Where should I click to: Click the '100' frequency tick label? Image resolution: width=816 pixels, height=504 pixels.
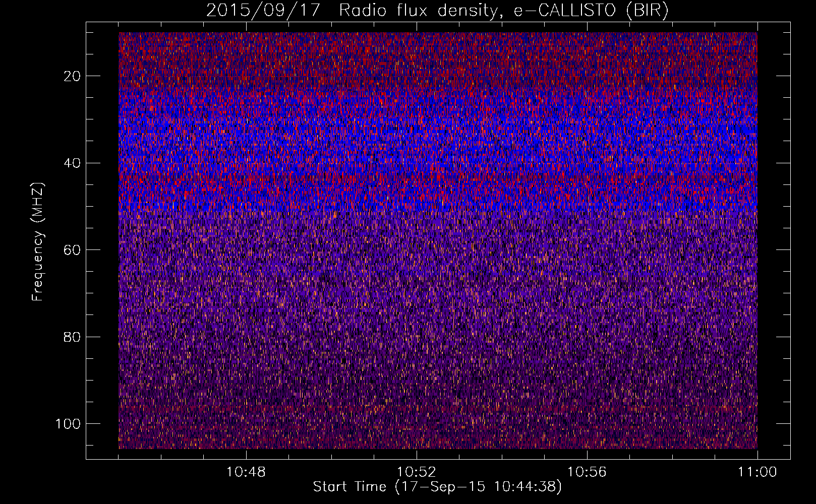[x=68, y=424]
